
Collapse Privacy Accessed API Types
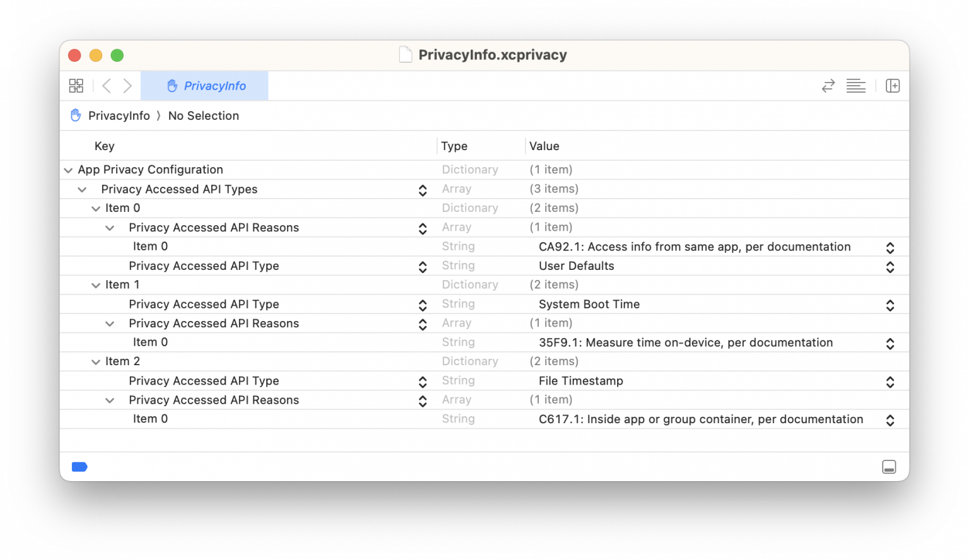click(82, 189)
